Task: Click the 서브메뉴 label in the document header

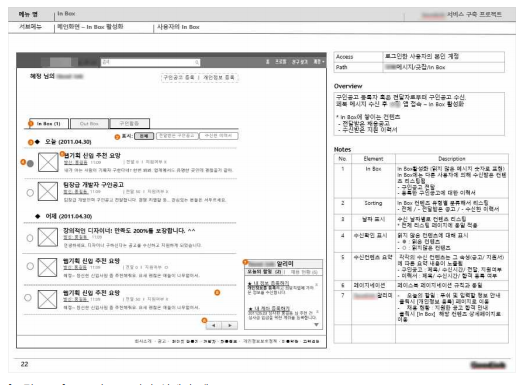Action: 30,27
